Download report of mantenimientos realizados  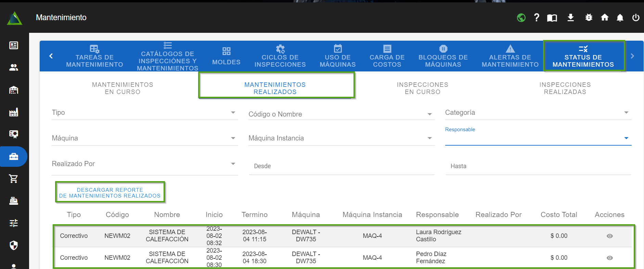click(x=110, y=193)
